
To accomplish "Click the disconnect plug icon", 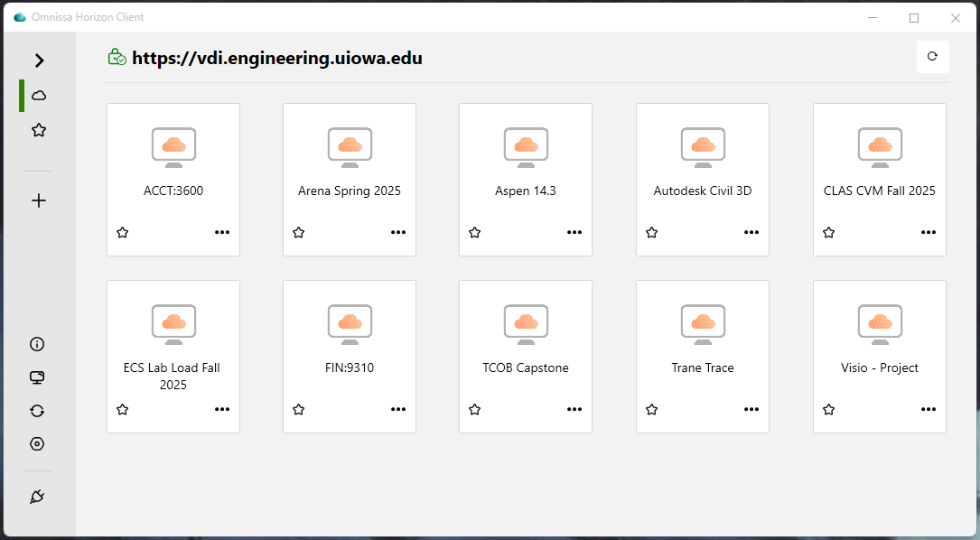I will point(37,497).
